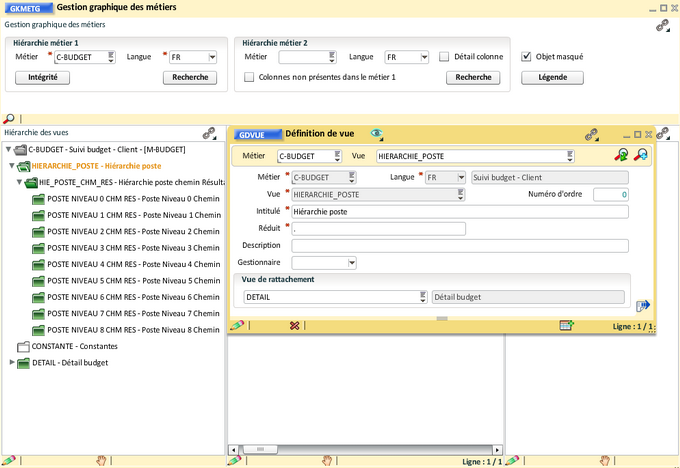The height and width of the screenshot is (468, 680).
Task: Expand the DETAIL - Détail budget node
Action: coord(12,362)
